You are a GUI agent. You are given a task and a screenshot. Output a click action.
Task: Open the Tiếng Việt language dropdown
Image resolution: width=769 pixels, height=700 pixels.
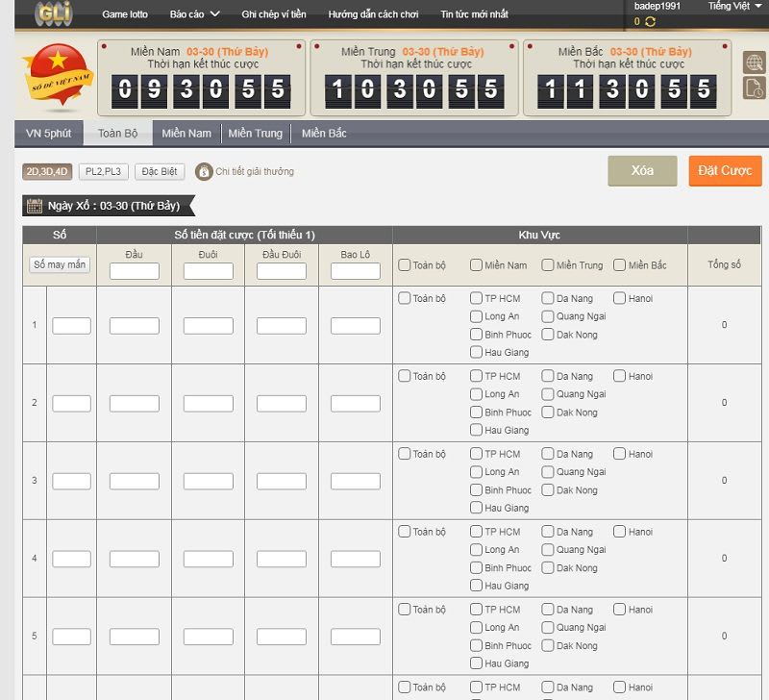(734, 6)
